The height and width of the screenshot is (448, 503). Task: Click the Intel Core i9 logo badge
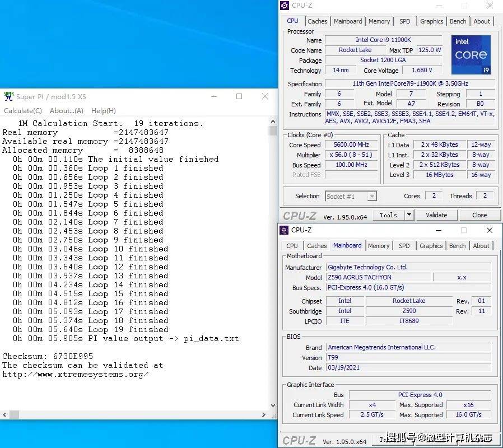pos(471,55)
